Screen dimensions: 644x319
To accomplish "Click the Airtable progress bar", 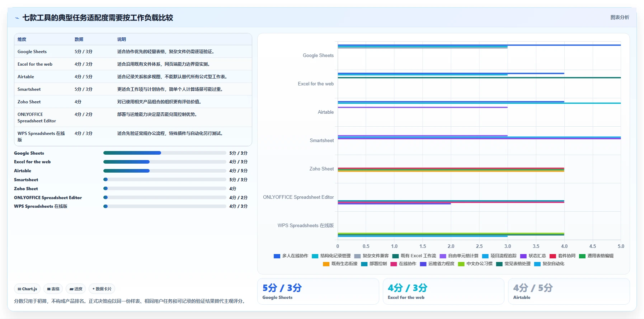I will (165, 171).
